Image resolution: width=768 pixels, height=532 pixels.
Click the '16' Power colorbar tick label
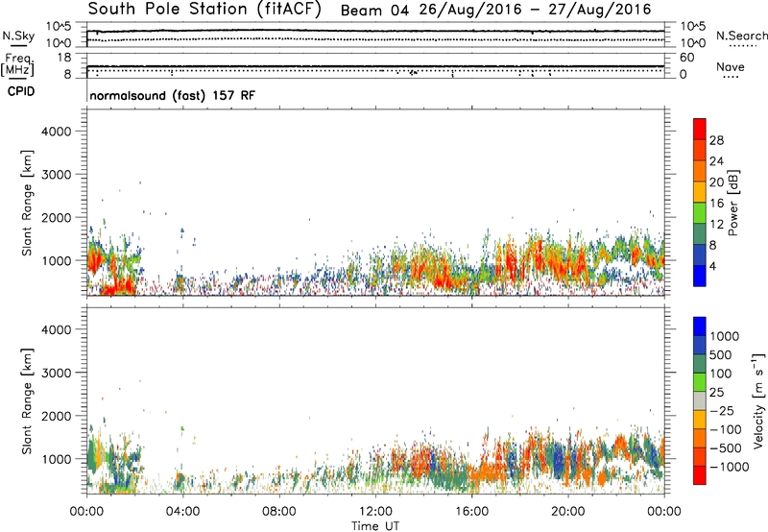coord(716,204)
